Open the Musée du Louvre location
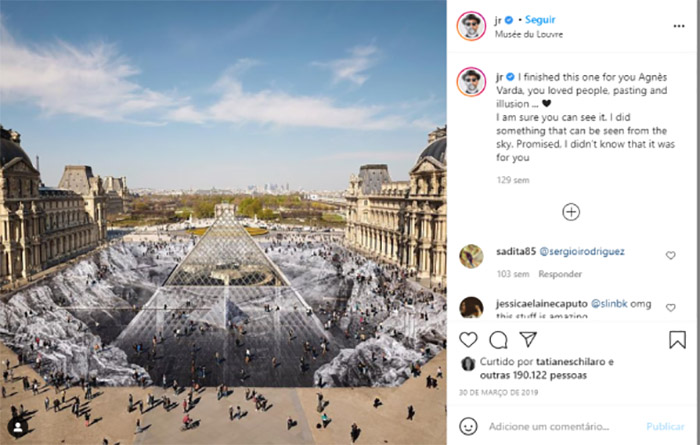The image size is (700, 445). pos(529,34)
